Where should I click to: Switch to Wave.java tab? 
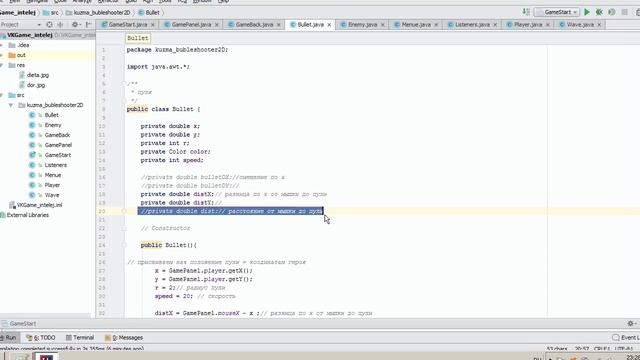tap(580, 24)
